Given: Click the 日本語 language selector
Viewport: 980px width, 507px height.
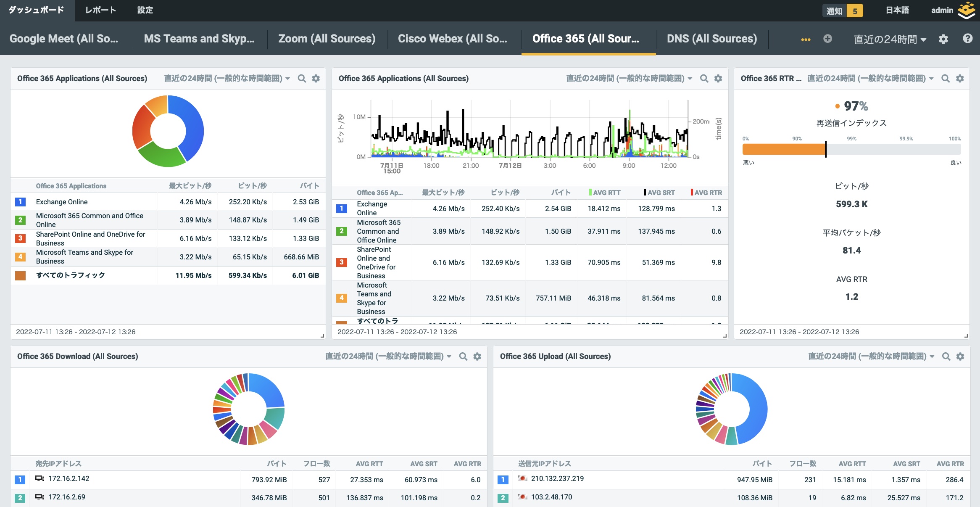Looking at the screenshot, I should pos(897,11).
